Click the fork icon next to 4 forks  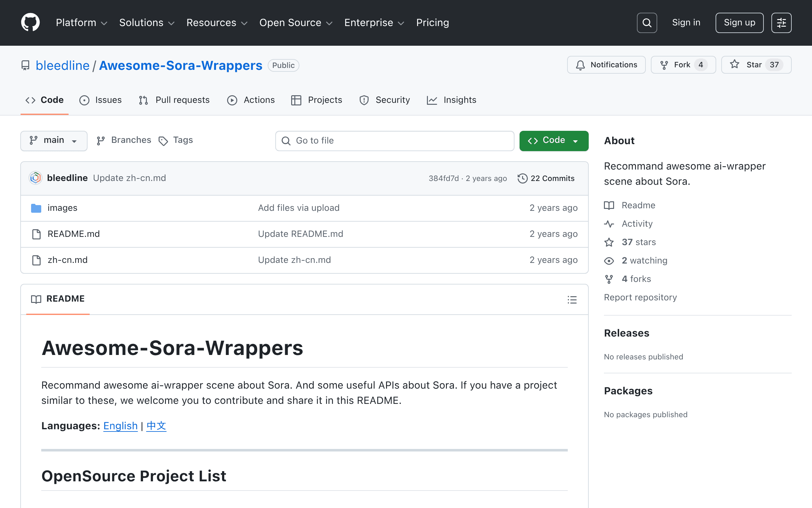tap(609, 279)
